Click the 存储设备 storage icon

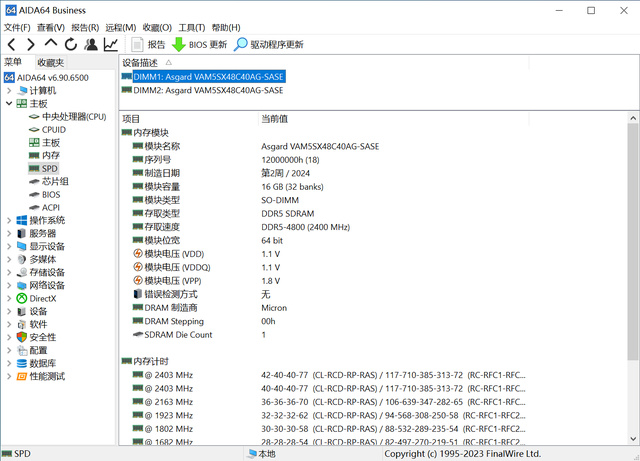click(22, 272)
